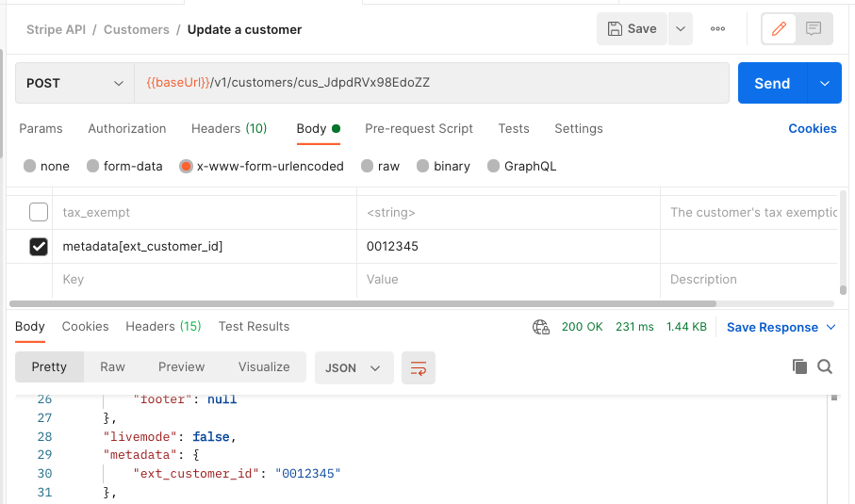Image resolution: width=855 pixels, height=504 pixels.
Task: Open the response Headers (15) tab
Action: pos(163,326)
